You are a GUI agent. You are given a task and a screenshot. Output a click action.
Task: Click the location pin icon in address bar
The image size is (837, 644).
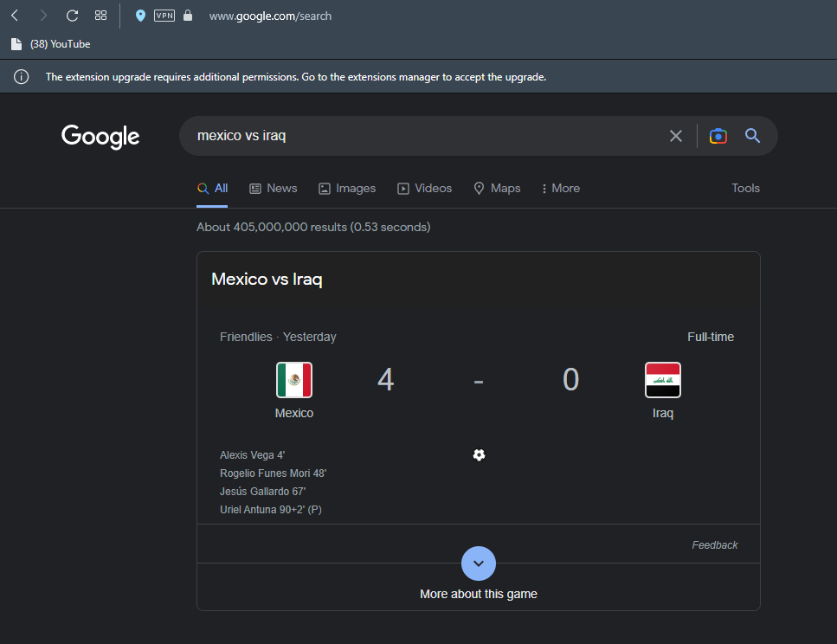click(140, 16)
